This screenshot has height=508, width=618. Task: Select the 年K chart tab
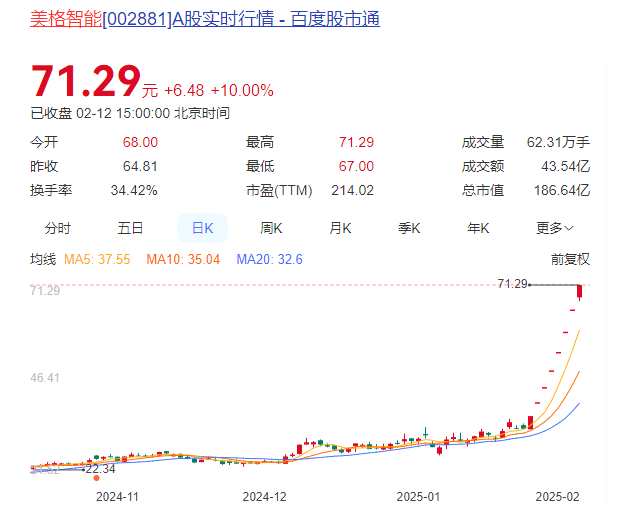(x=478, y=228)
